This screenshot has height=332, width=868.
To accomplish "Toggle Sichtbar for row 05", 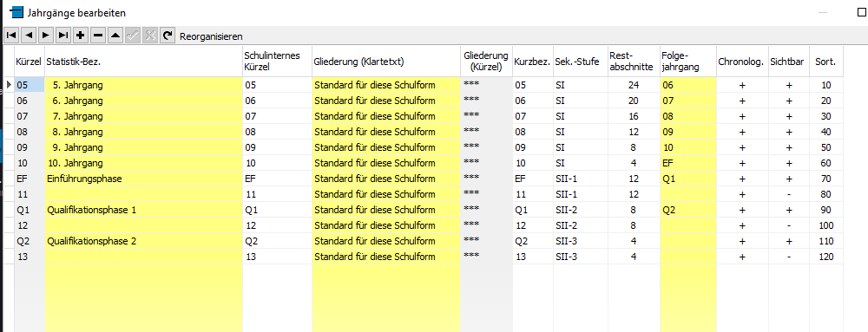I will (x=789, y=85).
